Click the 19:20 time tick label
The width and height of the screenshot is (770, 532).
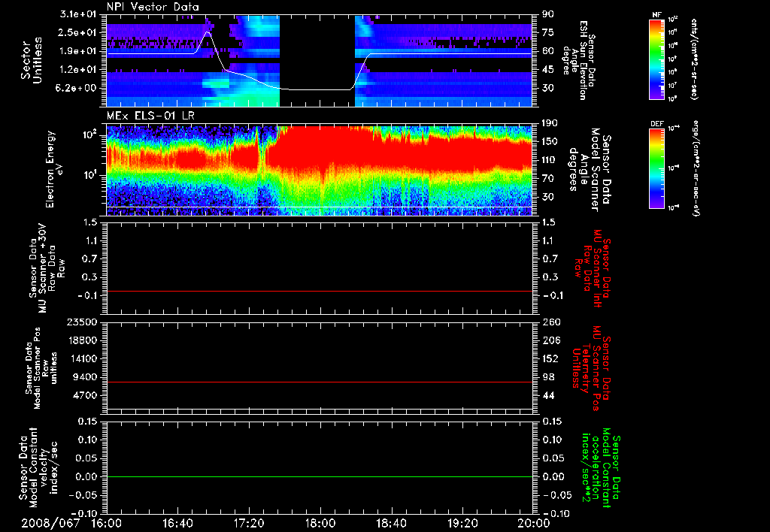(x=462, y=524)
